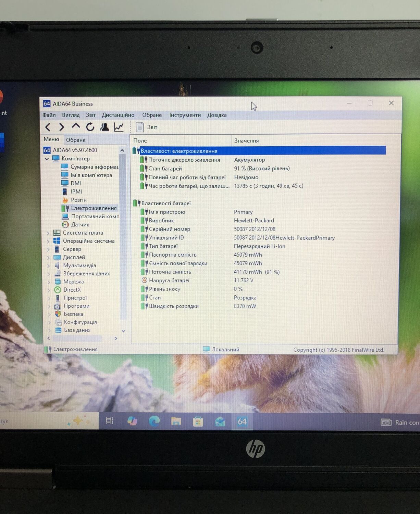
Task: Expand the Системна плата tree node
Action: pyautogui.click(x=48, y=233)
